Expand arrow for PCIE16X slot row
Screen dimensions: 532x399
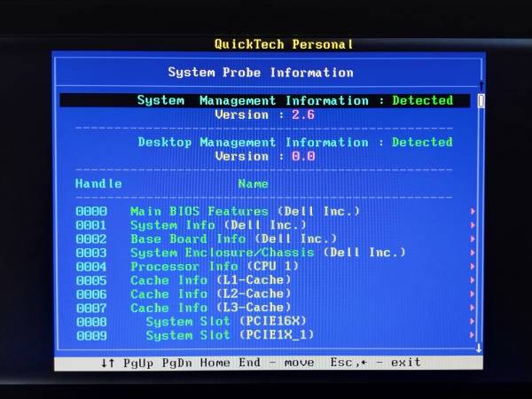point(473,321)
